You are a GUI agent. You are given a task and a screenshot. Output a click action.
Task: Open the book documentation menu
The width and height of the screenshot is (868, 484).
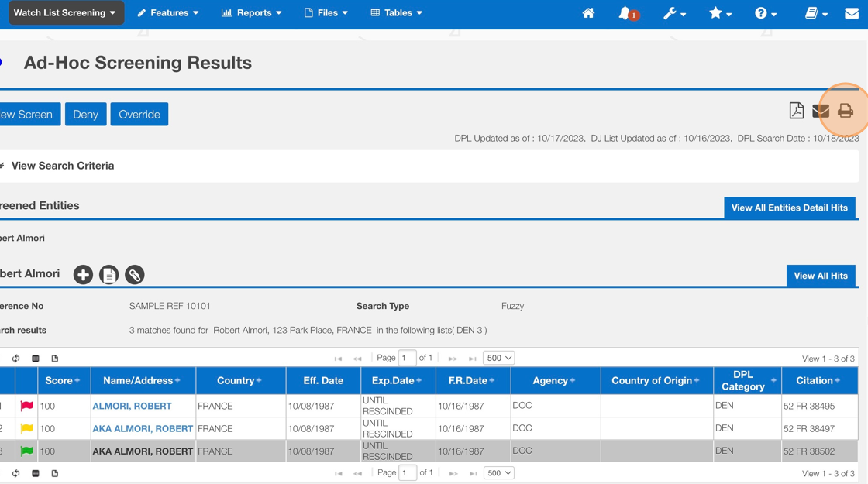click(816, 13)
